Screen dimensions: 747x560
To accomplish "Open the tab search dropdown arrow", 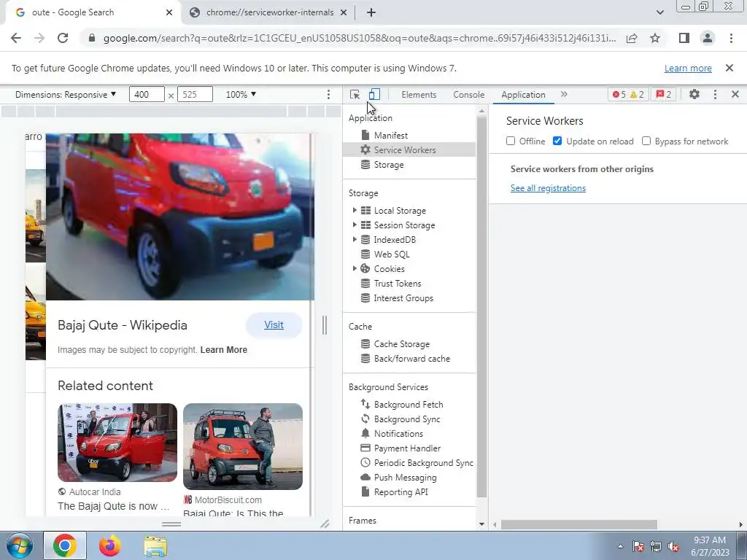I will pyautogui.click(x=659, y=13).
